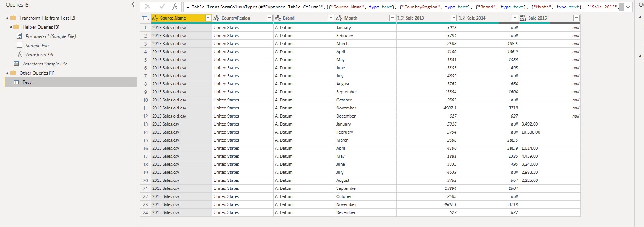Collapse the Queries pane with chevron
The height and width of the screenshot is (227, 644).
click(x=133, y=5)
